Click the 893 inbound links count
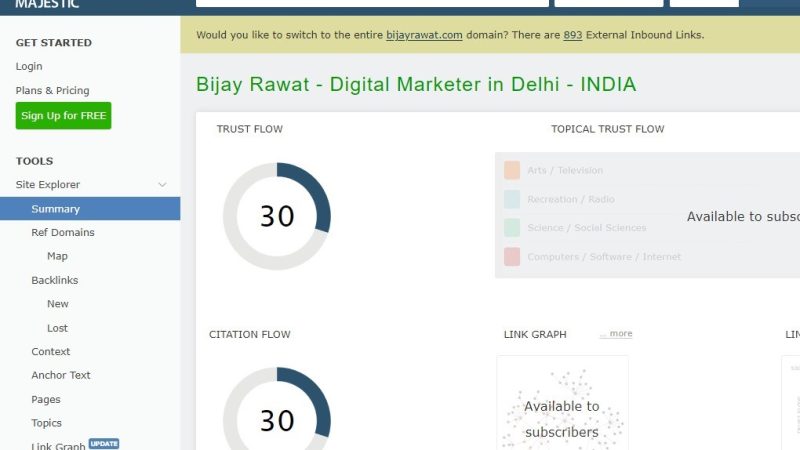This screenshot has width=800, height=450. pos(572,35)
